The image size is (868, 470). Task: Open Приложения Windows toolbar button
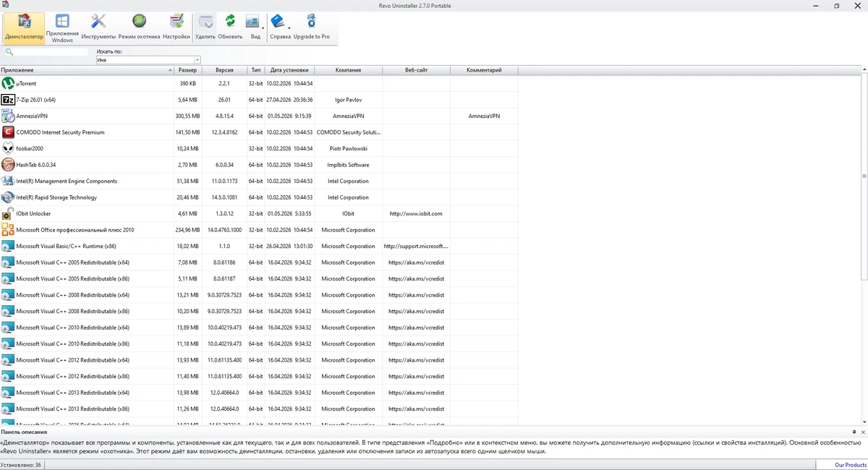click(62, 27)
